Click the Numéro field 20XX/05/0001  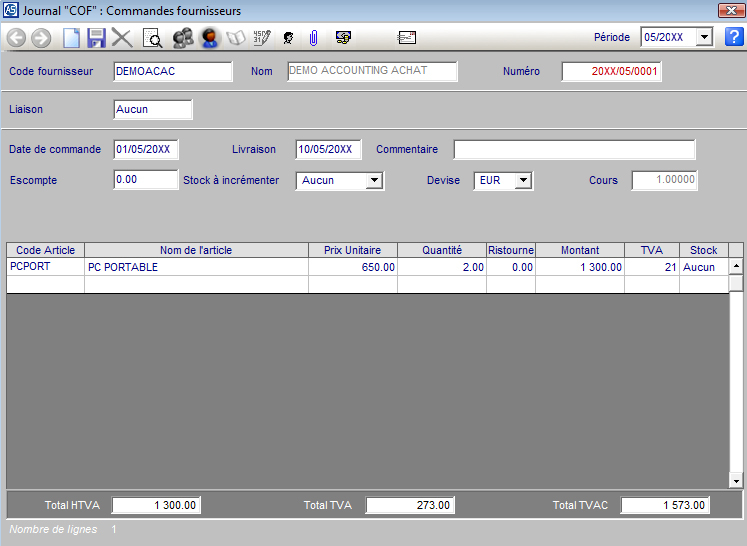[x=611, y=71]
